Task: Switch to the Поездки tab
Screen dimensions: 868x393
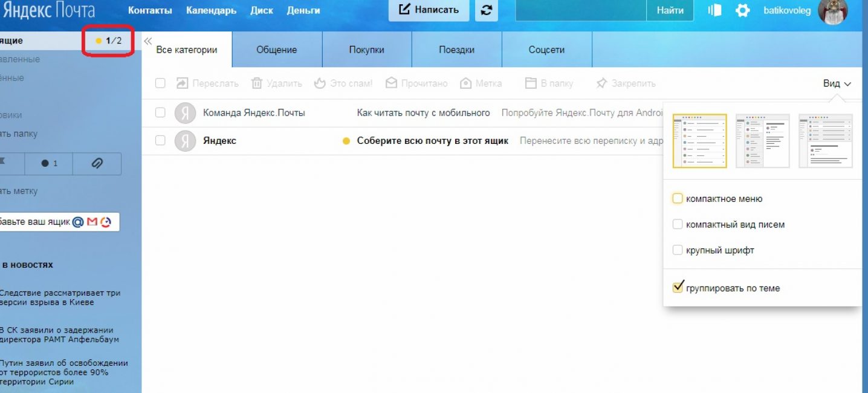Action: pyautogui.click(x=456, y=50)
